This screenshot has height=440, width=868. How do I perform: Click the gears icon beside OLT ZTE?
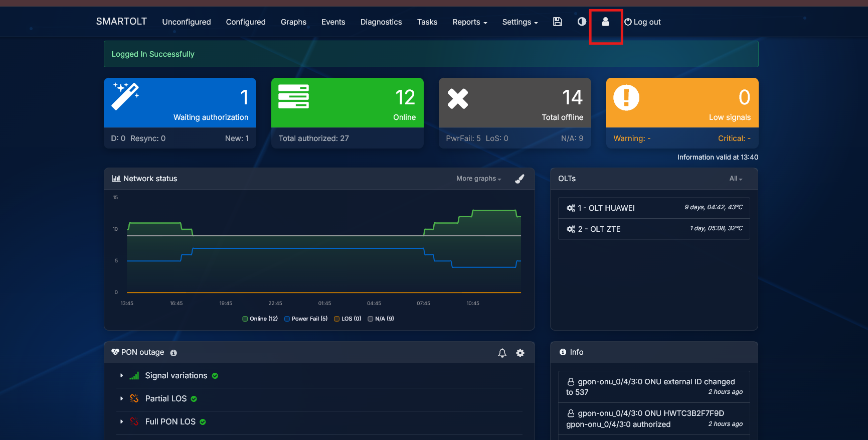(x=571, y=229)
